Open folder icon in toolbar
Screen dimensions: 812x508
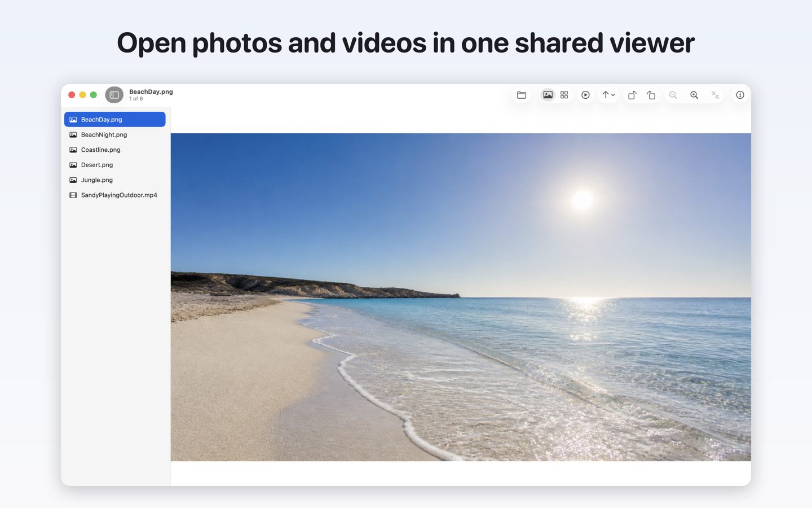[x=522, y=95]
